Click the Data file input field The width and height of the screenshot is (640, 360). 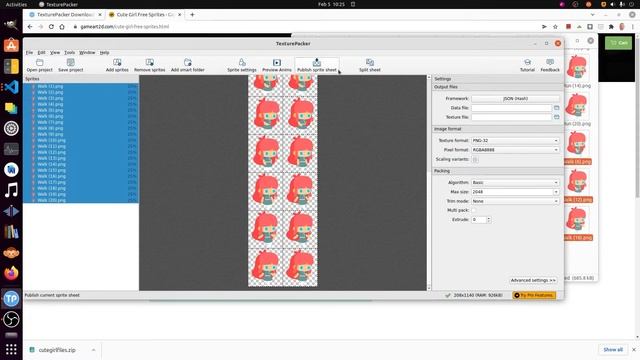point(512,108)
